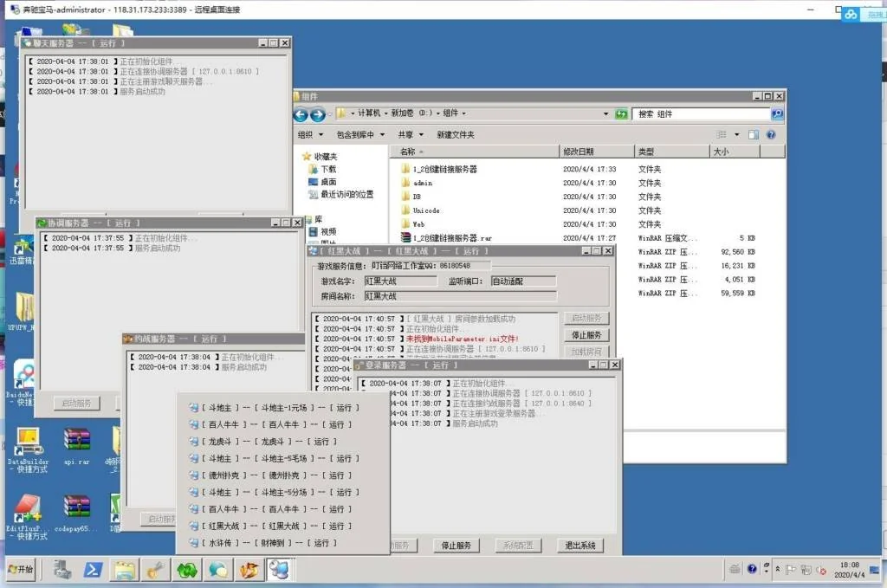Image resolution: width=887 pixels, height=588 pixels.
Task: Sort files by the 修改日期 column header
Action: [579, 152]
